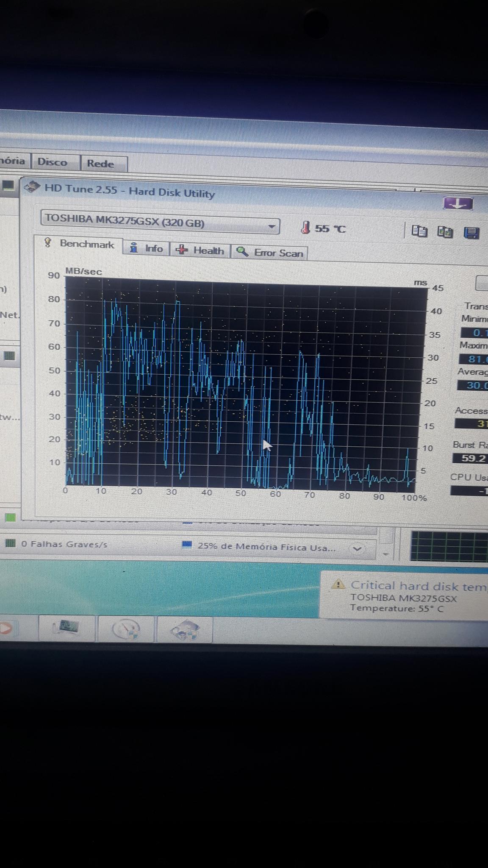Open the gauge-style taskbar icon
Screen dimensions: 488x868
click(x=126, y=629)
